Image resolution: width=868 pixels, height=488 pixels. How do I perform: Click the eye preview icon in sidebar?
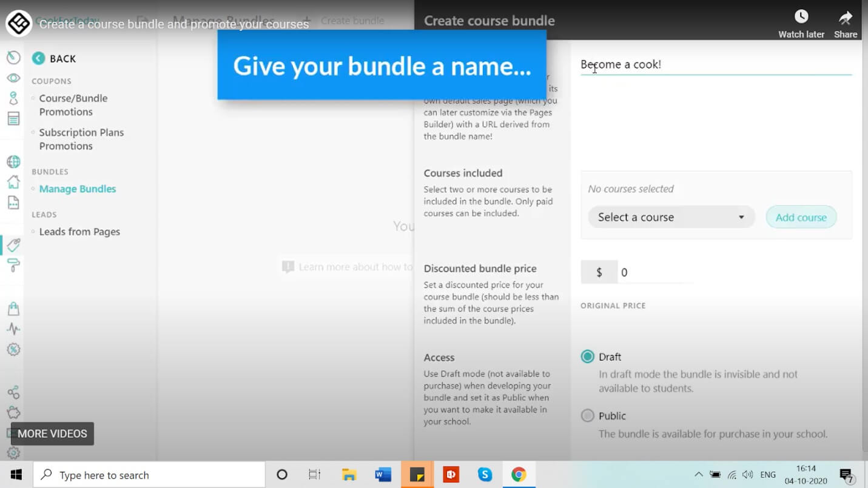[13, 78]
